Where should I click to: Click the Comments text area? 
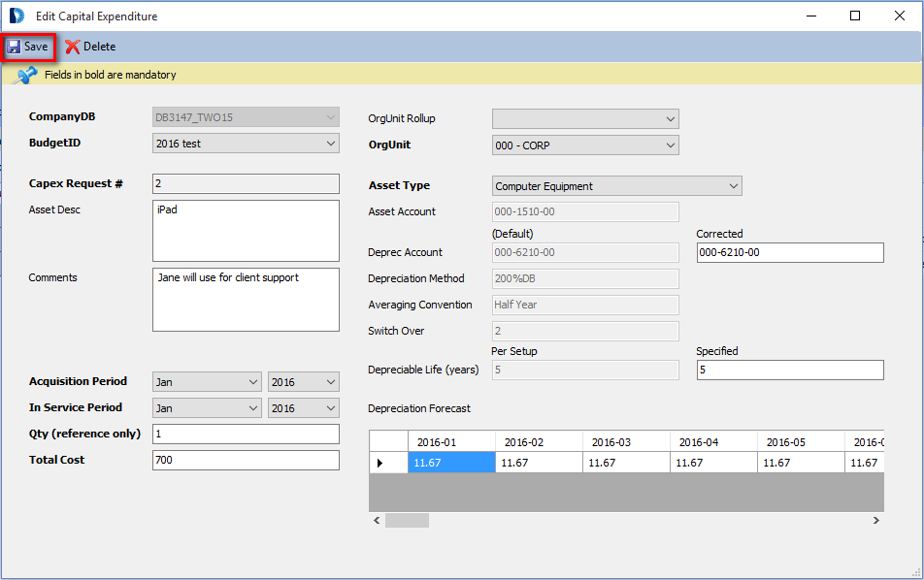pyautogui.click(x=246, y=300)
